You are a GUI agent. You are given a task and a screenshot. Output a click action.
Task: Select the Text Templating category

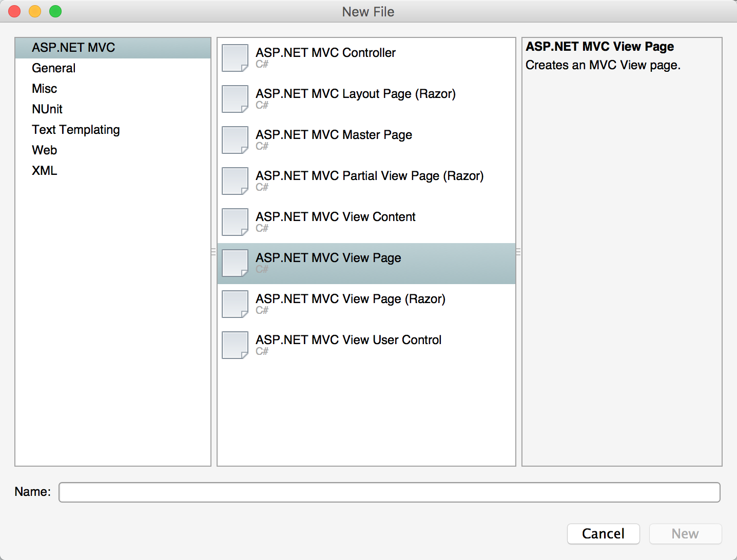[x=113, y=130]
